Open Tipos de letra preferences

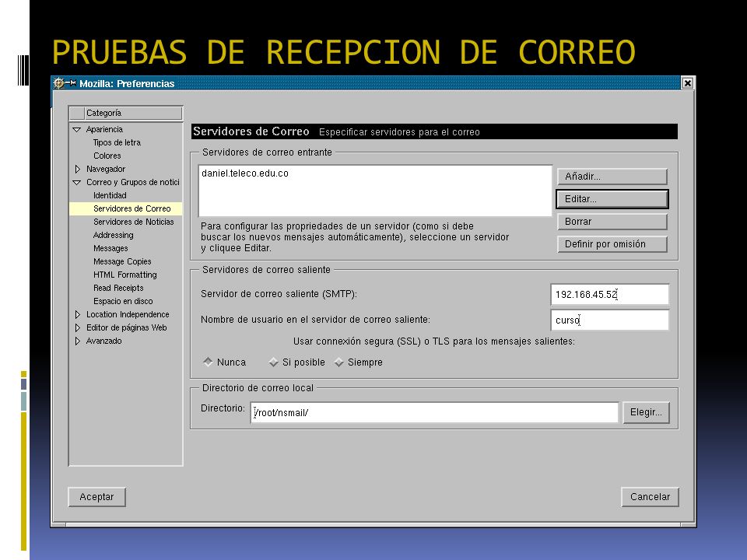(x=117, y=142)
